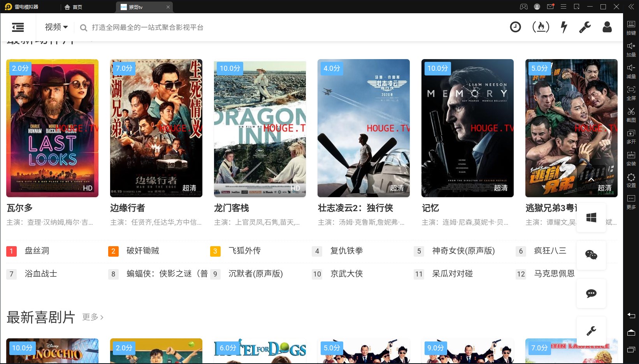Collapse emulator sidebar double-arrow icon
The height and width of the screenshot is (364, 639).
(x=631, y=7)
